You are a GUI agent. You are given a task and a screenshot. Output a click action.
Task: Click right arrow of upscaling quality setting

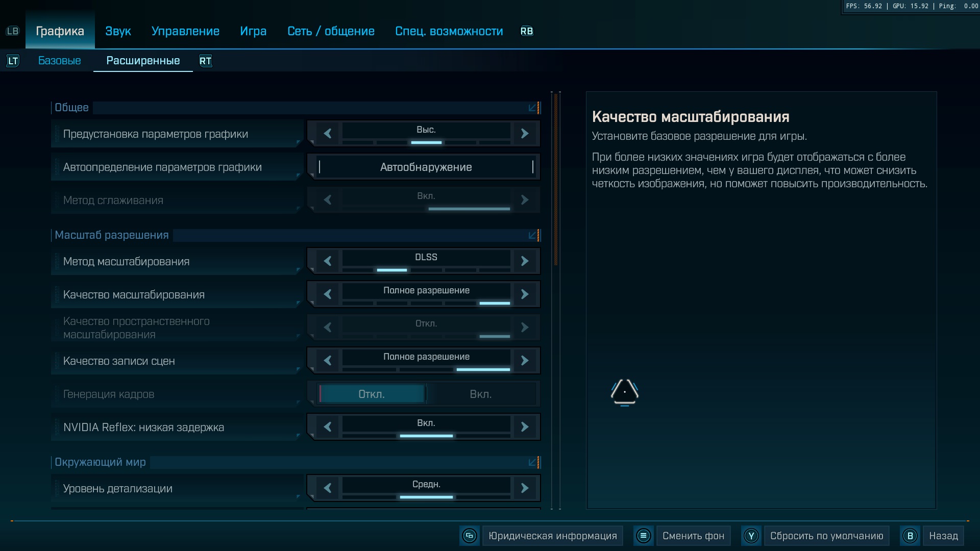524,294
